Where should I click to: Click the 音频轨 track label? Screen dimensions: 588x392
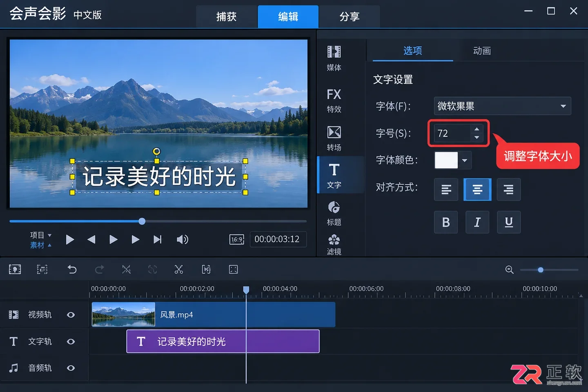(40, 368)
